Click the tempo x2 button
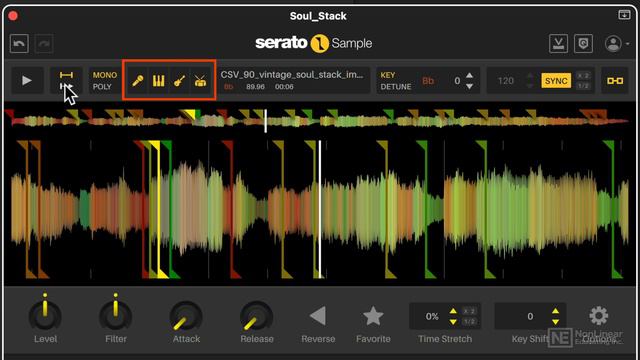The height and width of the screenshot is (360, 640). (x=583, y=76)
